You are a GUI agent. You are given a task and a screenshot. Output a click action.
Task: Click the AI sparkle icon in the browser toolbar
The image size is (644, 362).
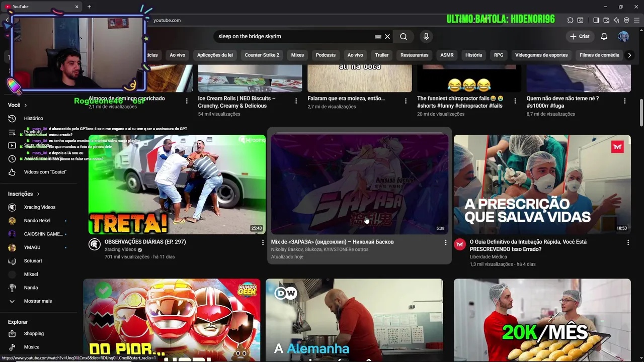[x=616, y=20]
